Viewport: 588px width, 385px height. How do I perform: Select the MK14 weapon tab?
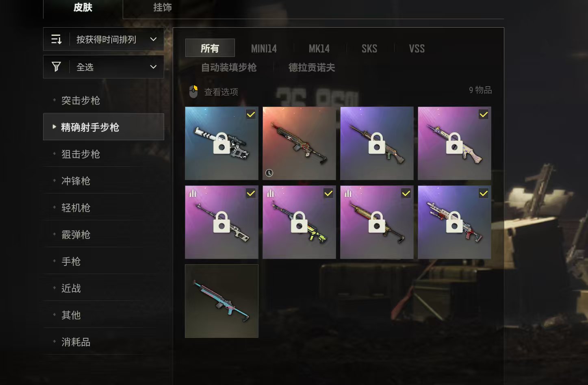pos(319,49)
